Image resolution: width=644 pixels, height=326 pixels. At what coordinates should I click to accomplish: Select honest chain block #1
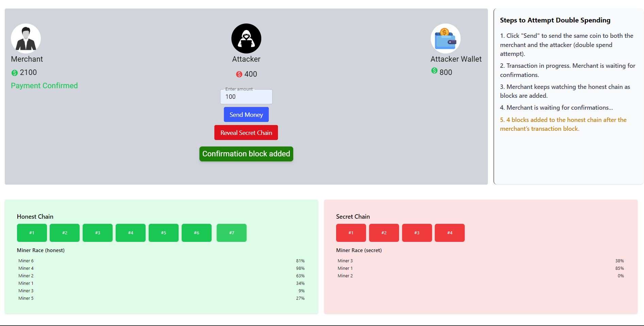(32, 233)
